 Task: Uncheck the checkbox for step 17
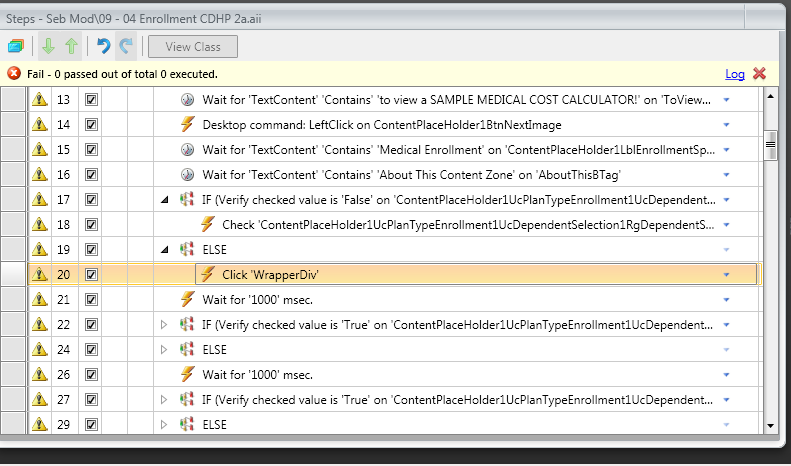tap(91, 200)
